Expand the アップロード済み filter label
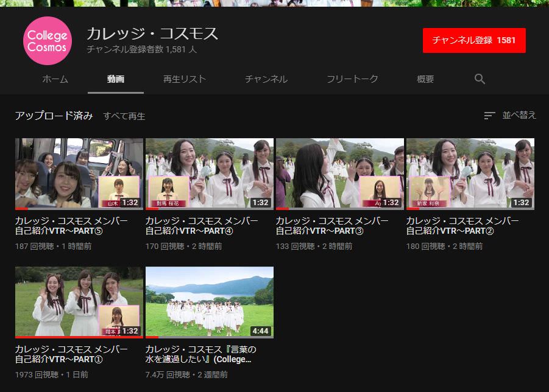The image size is (549, 392). tap(54, 116)
